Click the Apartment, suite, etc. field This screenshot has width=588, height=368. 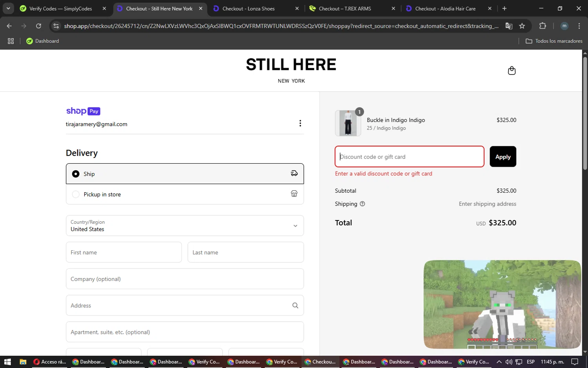point(185,332)
